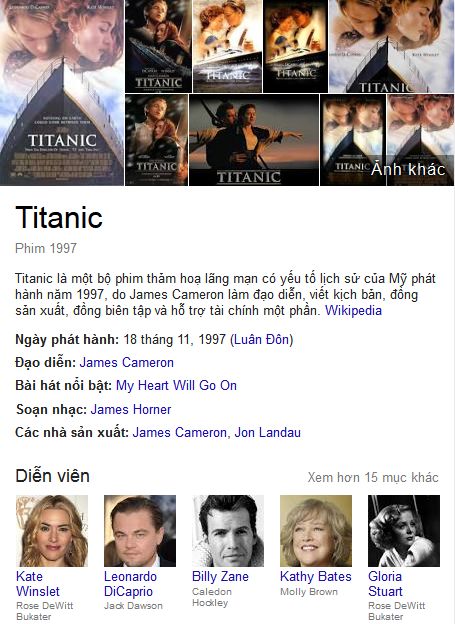Expand "Xem hơn 15 mục khác" cast list
The image size is (455, 624).
(x=373, y=477)
